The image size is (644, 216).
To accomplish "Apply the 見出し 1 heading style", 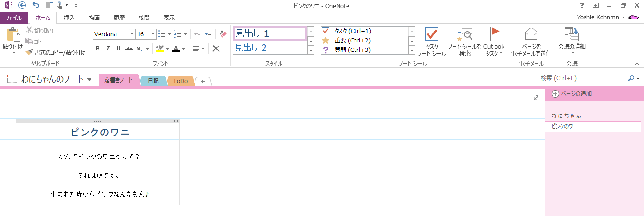I will 270,33.
